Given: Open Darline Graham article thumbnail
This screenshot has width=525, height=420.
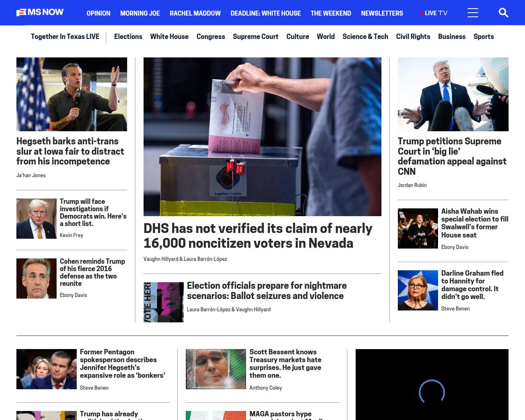Looking at the screenshot, I should pos(418,290).
